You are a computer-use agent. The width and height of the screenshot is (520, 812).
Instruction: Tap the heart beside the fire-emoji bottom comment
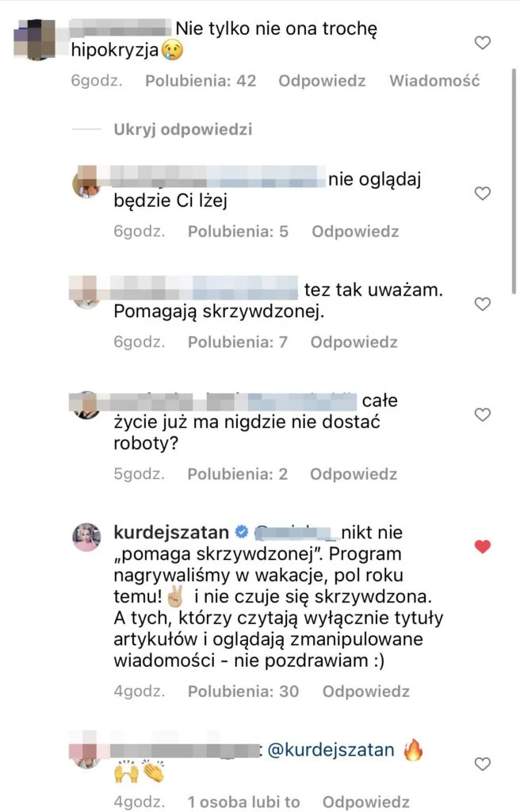481,764
